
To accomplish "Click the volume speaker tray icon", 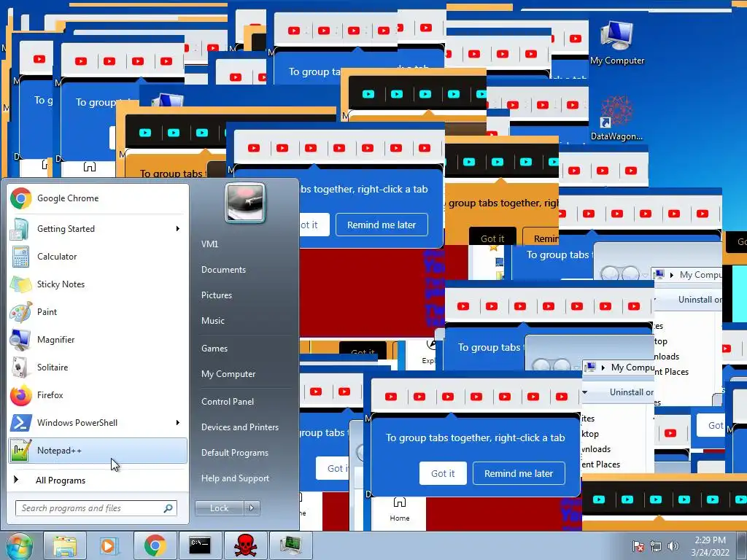I will [x=673, y=546].
